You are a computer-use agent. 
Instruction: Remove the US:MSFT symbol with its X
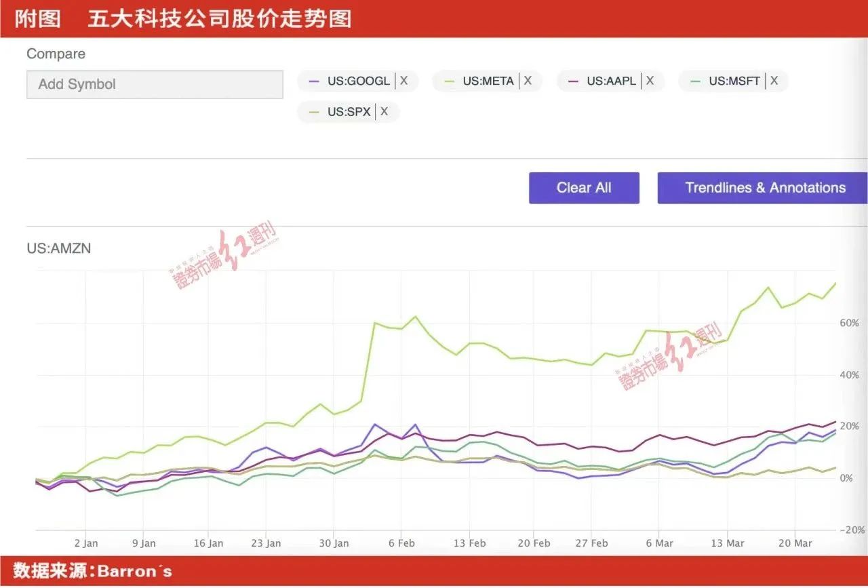point(774,81)
